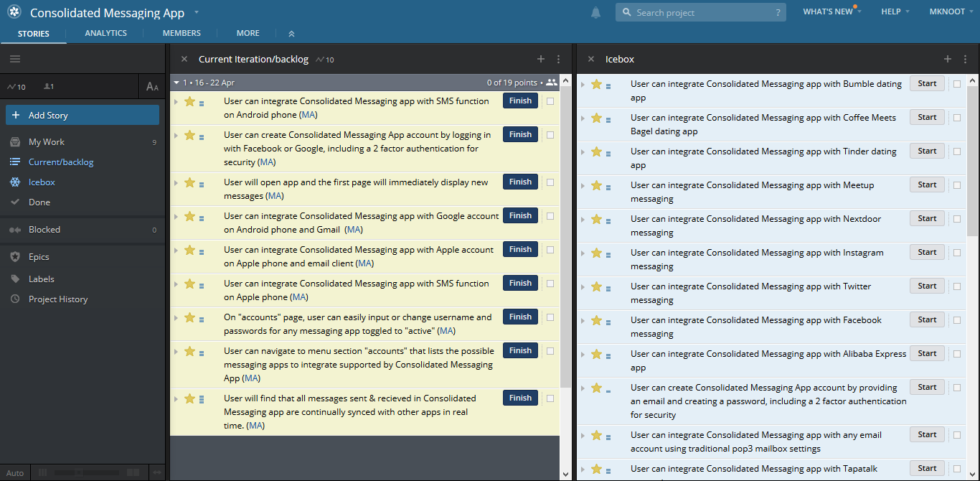Open the notifications bell

click(x=595, y=11)
